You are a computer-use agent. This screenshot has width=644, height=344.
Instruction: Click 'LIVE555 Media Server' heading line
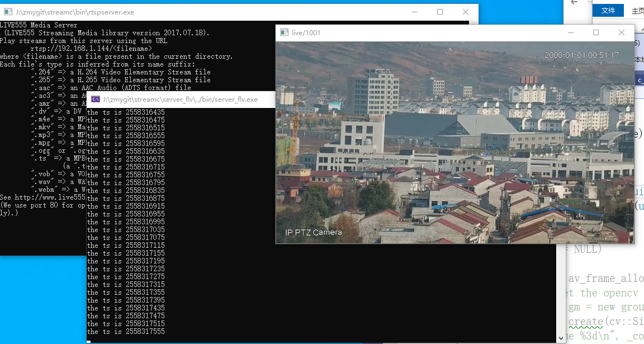pyautogui.click(x=39, y=25)
